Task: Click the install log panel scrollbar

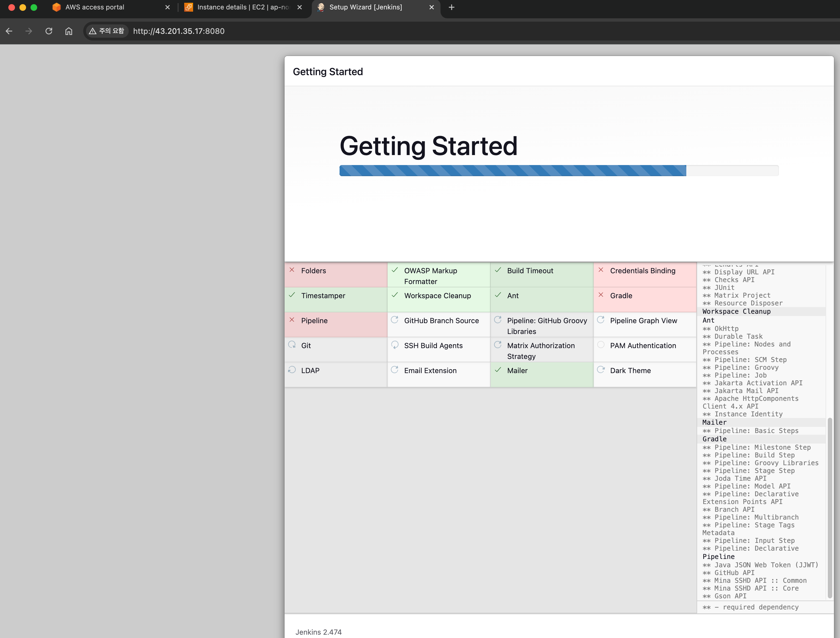Action: click(x=830, y=508)
